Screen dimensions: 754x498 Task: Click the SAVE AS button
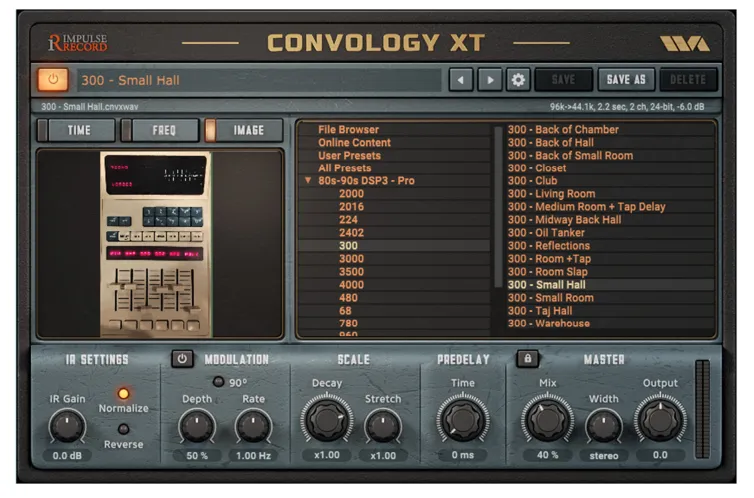[626, 79]
